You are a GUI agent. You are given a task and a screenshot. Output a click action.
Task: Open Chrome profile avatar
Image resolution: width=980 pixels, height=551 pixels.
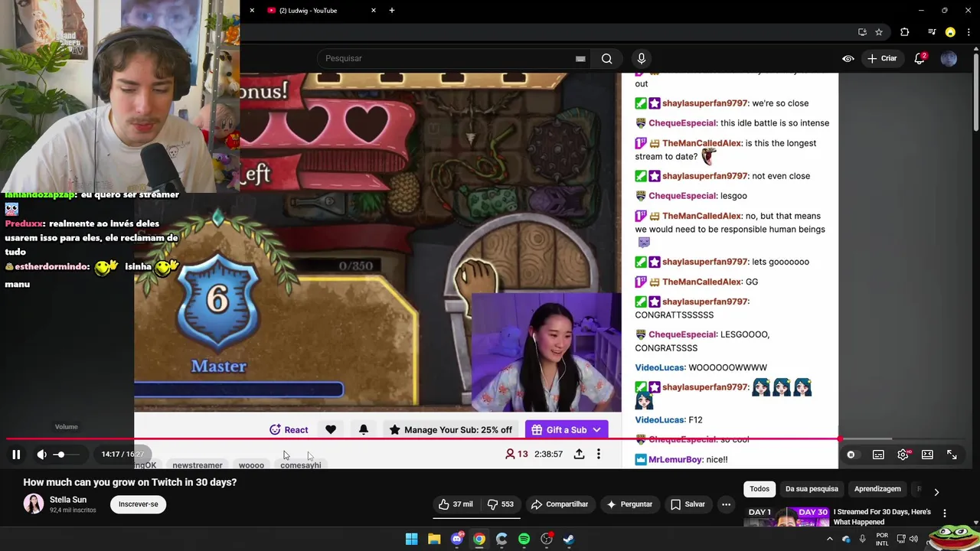[x=950, y=32]
